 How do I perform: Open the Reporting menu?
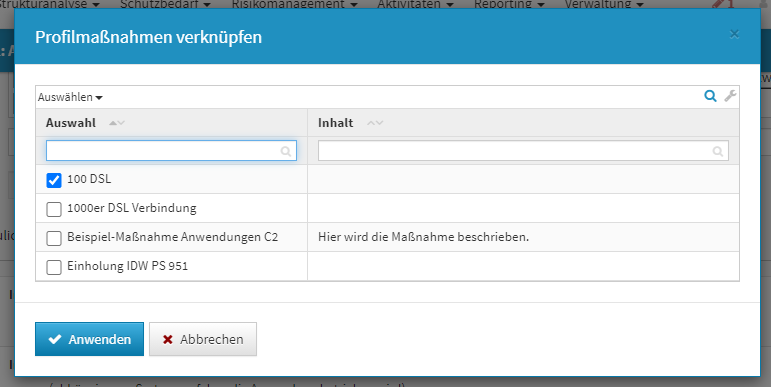[509, 4]
